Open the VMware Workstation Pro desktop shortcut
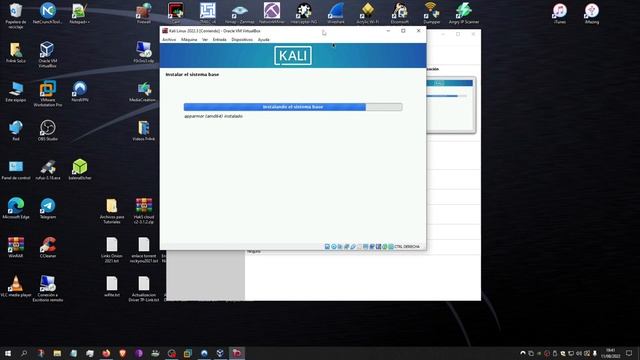Image resolution: width=640 pixels, height=360 pixels. (48, 94)
